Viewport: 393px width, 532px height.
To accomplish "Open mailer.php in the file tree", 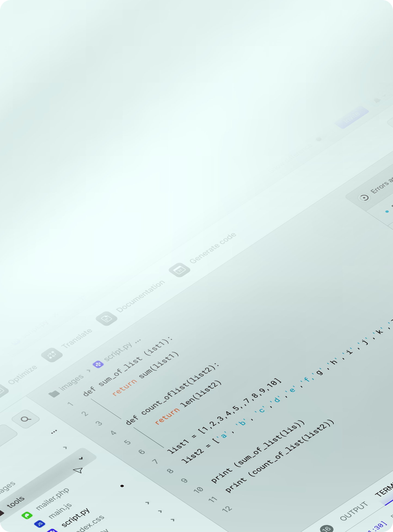I will coord(52,499).
